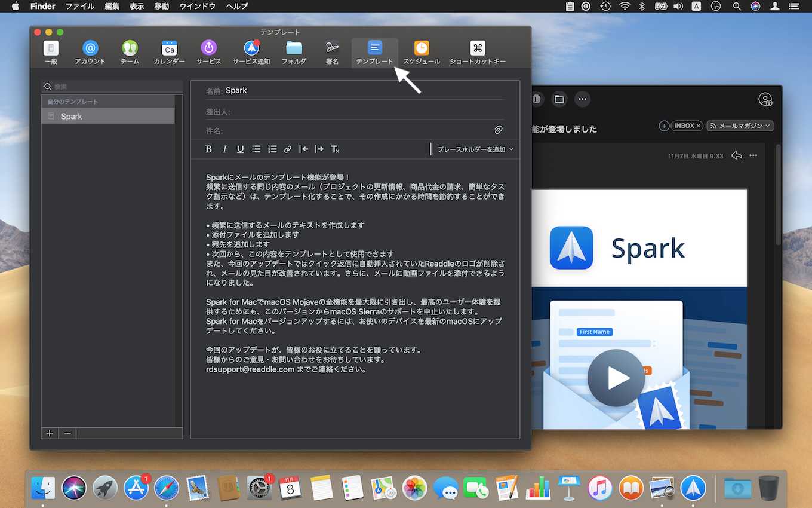Open the App Store from the Dock
The height and width of the screenshot is (508, 812).
point(136,488)
